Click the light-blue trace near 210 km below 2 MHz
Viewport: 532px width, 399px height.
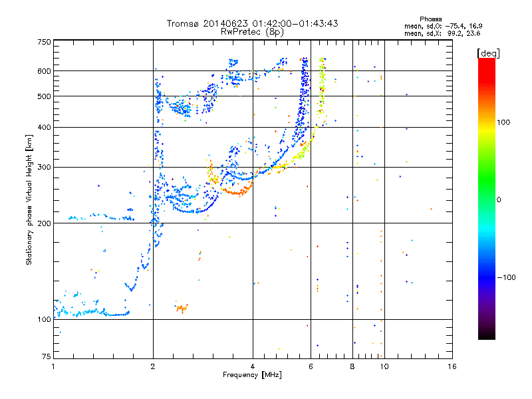pyautogui.click(x=101, y=217)
